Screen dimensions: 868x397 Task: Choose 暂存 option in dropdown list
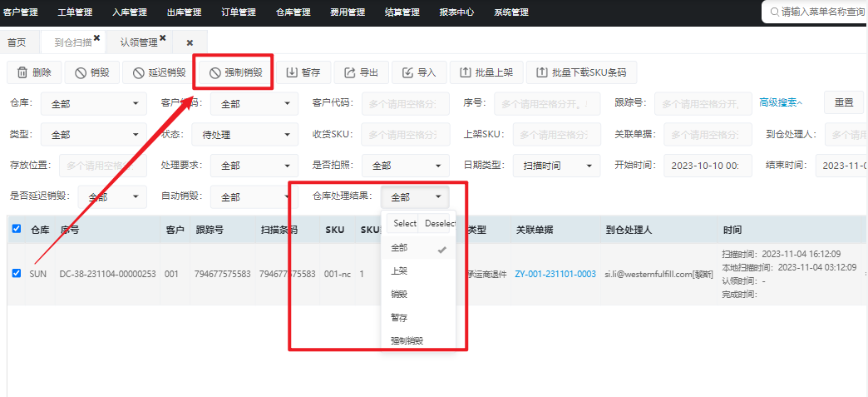point(418,317)
